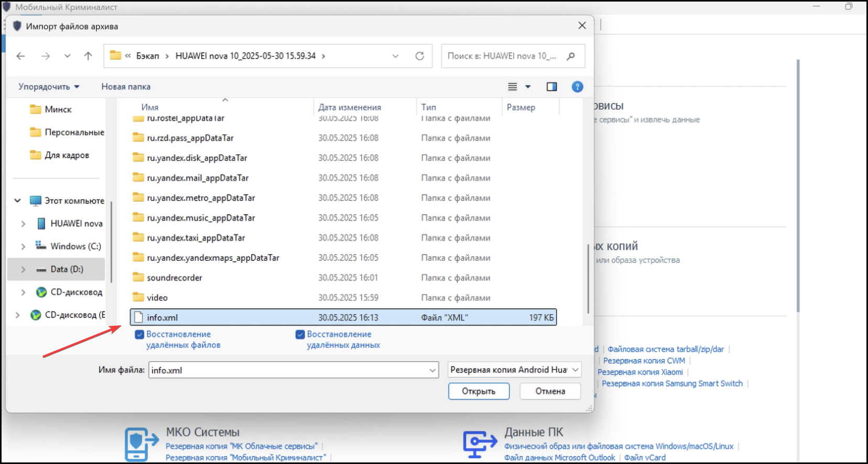The height and width of the screenshot is (464, 868).
Task: Select 'Windows (C:)' drive icon
Action: coord(41,246)
